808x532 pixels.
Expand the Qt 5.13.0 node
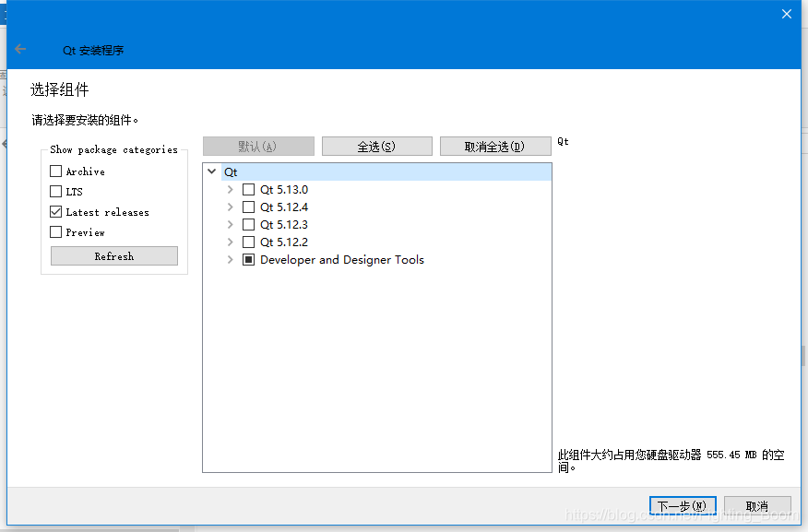point(230,190)
